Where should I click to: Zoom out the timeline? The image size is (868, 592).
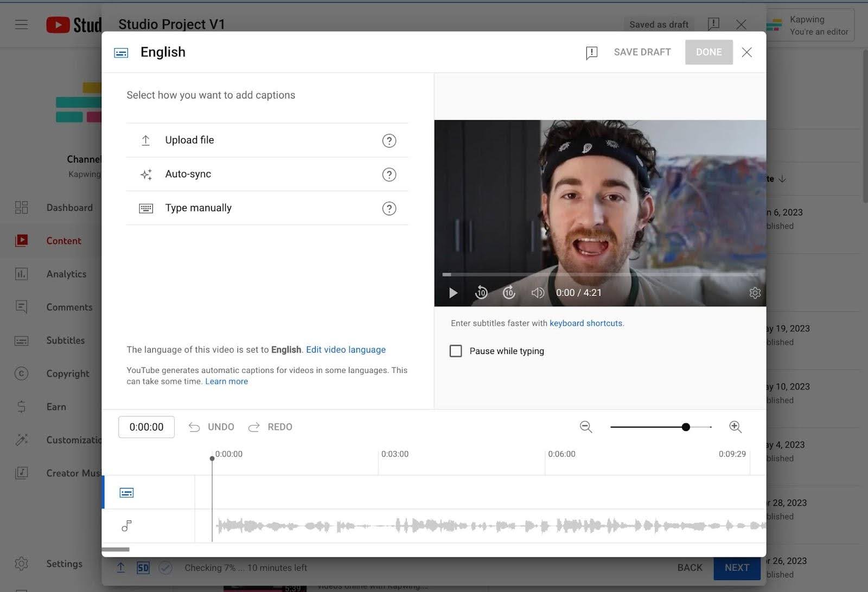pyautogui.click(x=586, y=427)
